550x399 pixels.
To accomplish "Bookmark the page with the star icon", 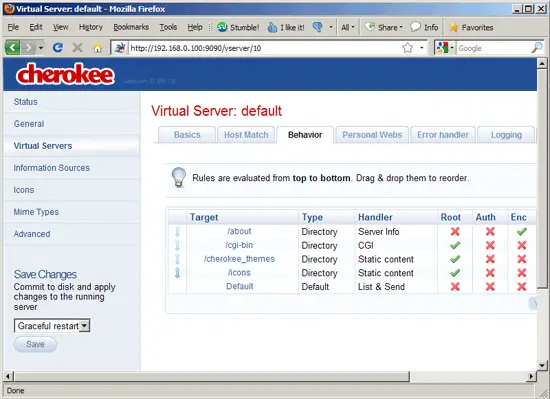I will point(408,48).
